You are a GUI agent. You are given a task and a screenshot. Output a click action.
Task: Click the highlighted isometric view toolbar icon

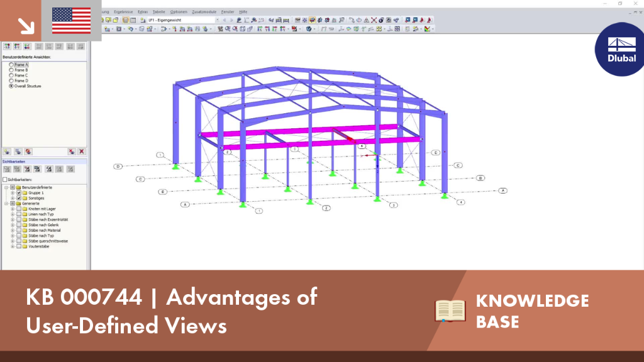point(312,20)
